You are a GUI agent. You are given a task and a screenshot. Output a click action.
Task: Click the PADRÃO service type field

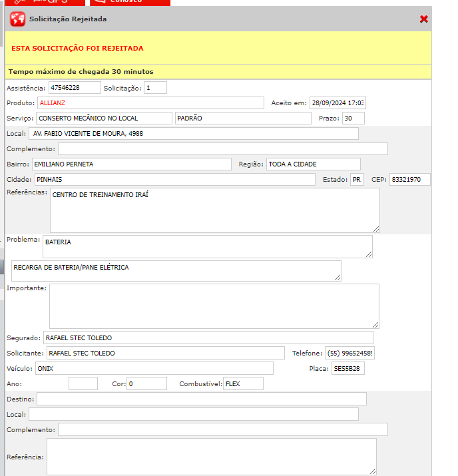(x=242, y=119)
